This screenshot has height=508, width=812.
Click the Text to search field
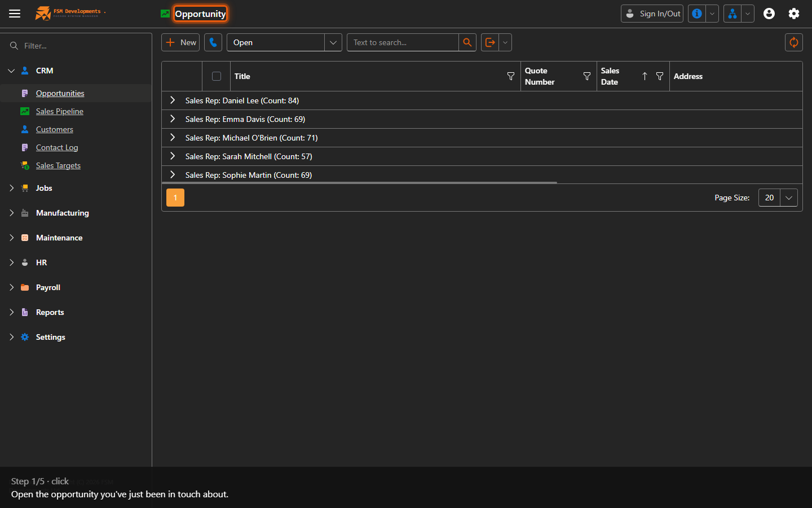(403, 42)
